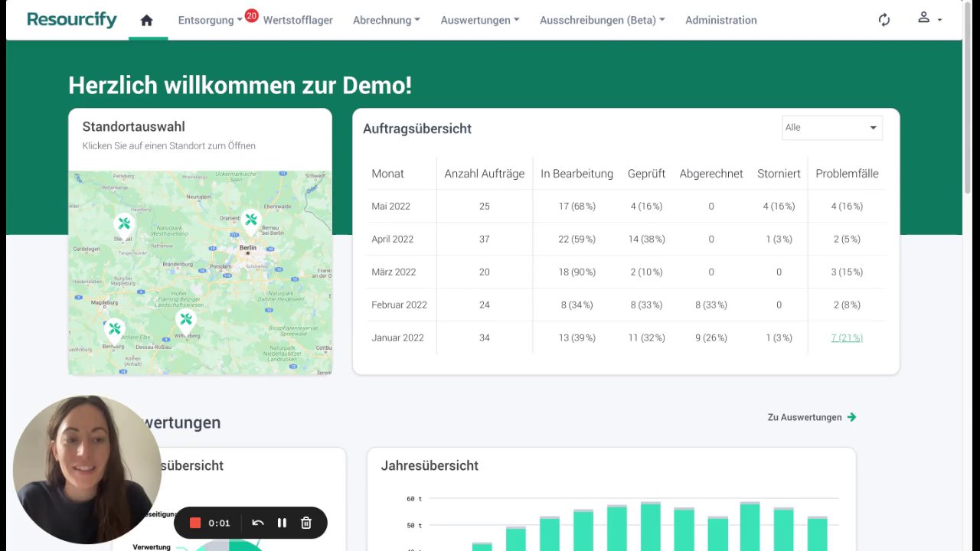The image size is (980, 551).
Task: Go to the home dashboard icon
Action: 147,20
